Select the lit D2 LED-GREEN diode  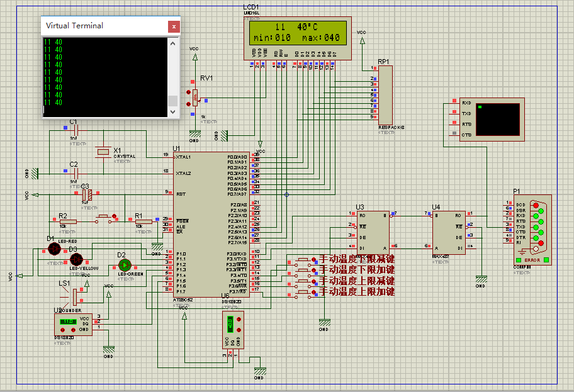[125, 265]
